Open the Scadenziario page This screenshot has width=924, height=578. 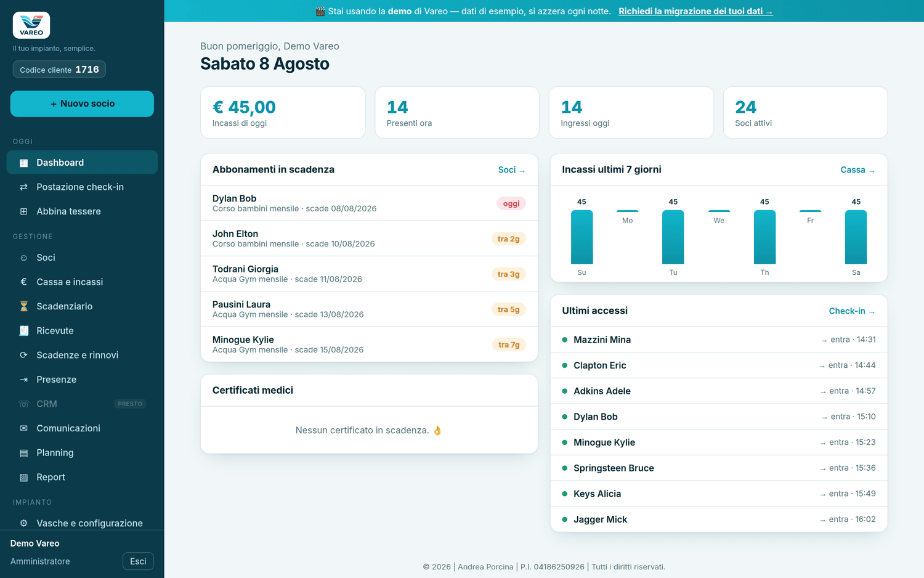tap(82, 306)
